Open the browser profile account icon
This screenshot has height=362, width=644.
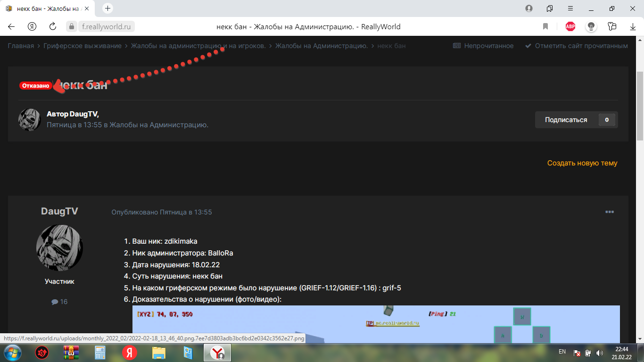[529, 8]
